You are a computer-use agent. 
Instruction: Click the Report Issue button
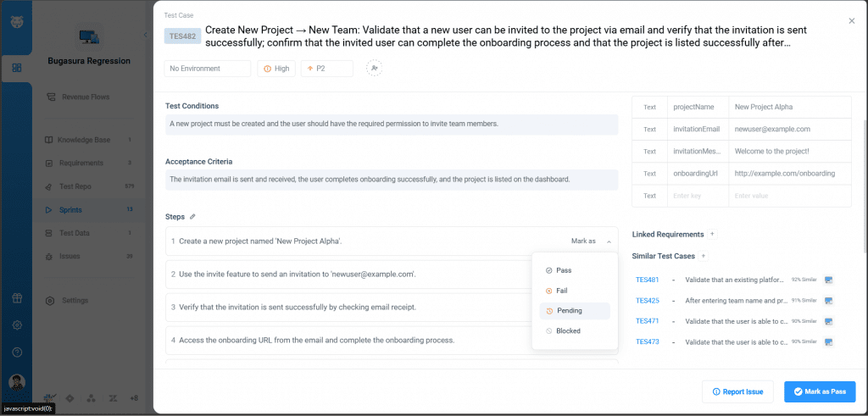point(737,391)
